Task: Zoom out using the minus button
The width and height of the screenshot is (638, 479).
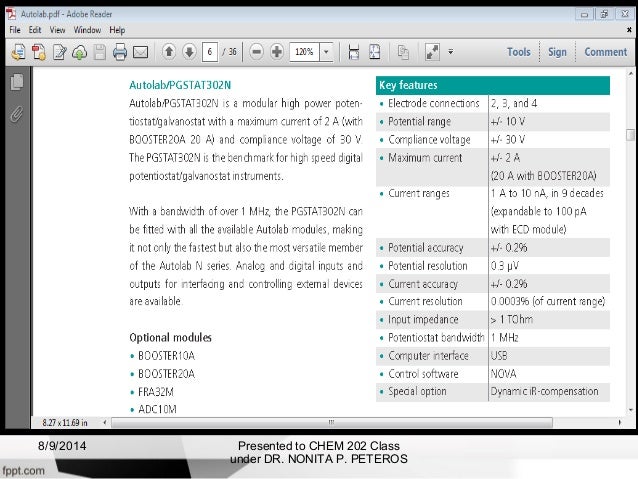Action: [257, 52]
